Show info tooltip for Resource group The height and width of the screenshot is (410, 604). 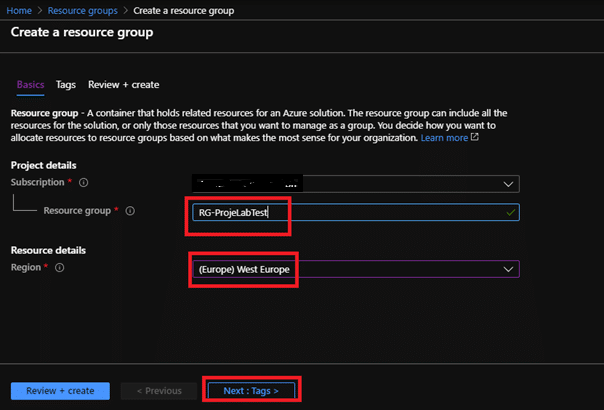[x=130, y=211]
